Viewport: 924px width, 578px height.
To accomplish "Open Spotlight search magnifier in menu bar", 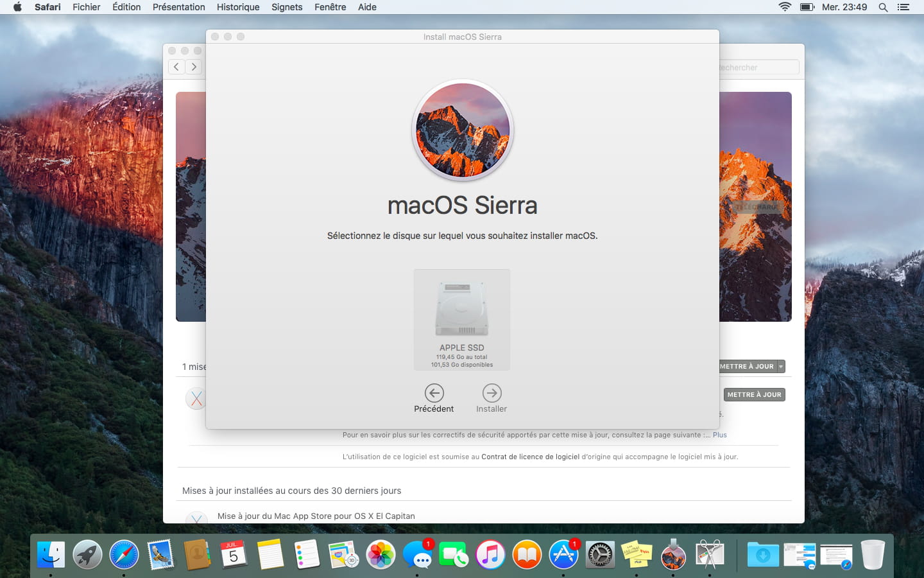I will 883,7.
